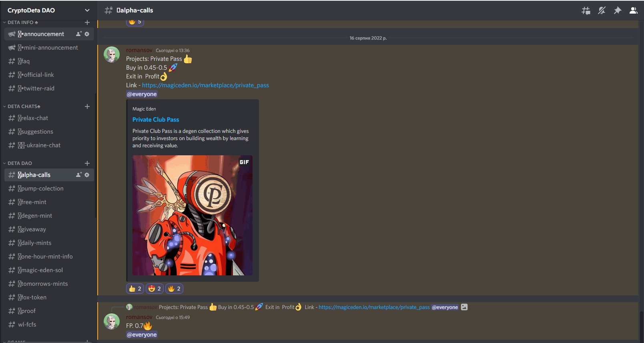Create invite for alpha-calls channel

pyautogui.click(x=79, y=175)
